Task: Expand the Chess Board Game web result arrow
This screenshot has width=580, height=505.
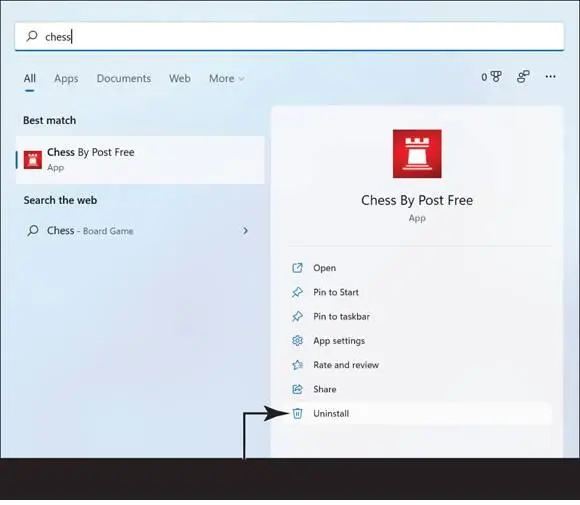Action: coord(245,231)
